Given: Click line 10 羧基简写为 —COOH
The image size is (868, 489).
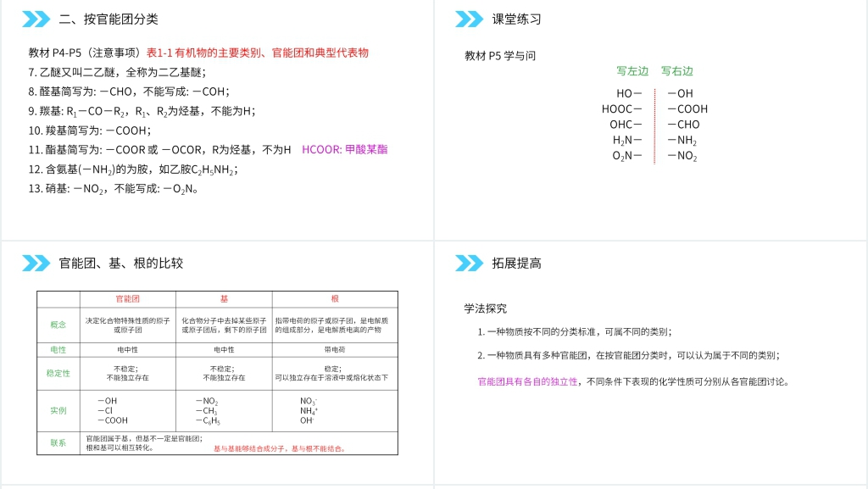Looking at the screenshot, I should coord(90,131).
